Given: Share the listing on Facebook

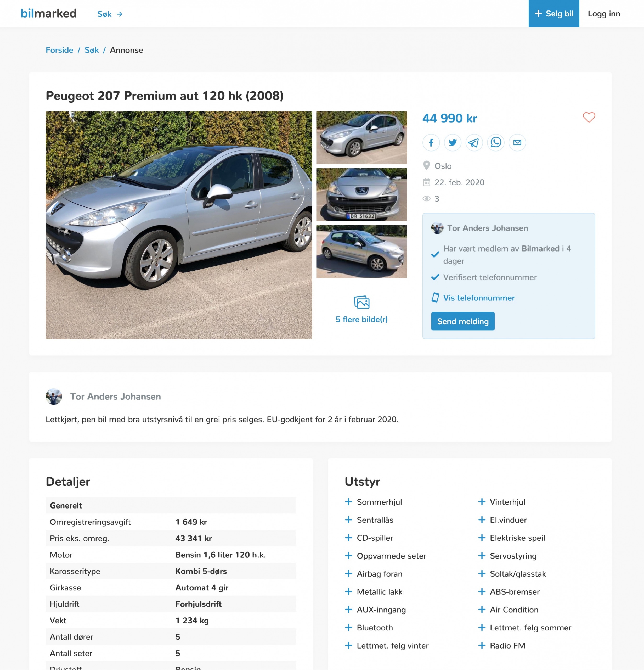Looking at the screenshot, I should 431,143.
